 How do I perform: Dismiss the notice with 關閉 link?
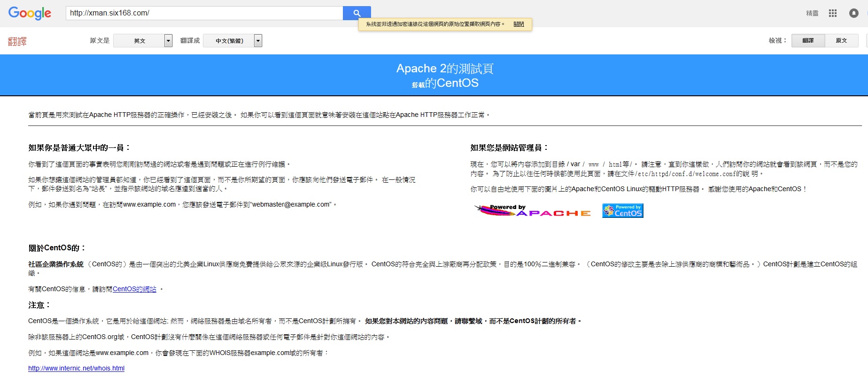tap(519, 24)
